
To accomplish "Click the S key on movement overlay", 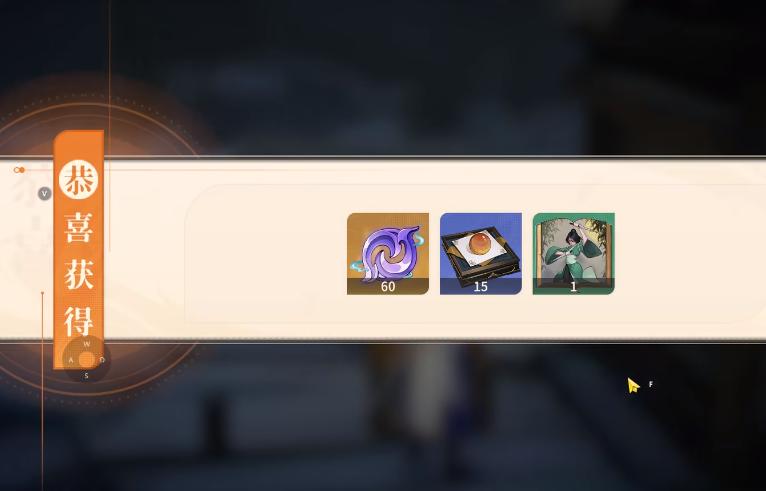I will [86, 376].
